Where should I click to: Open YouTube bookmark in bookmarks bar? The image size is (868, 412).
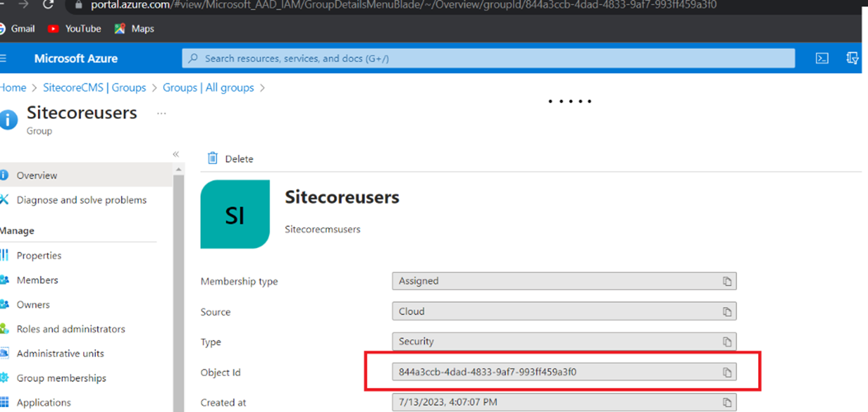(74, 29)
